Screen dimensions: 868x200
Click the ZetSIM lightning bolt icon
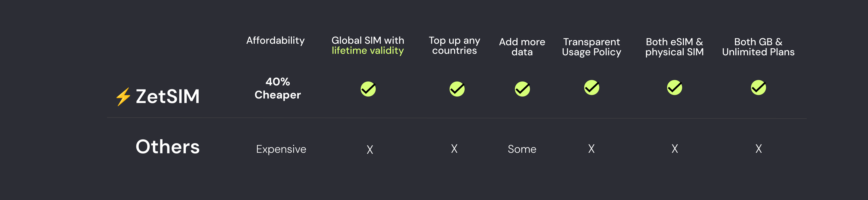[123, 97]
